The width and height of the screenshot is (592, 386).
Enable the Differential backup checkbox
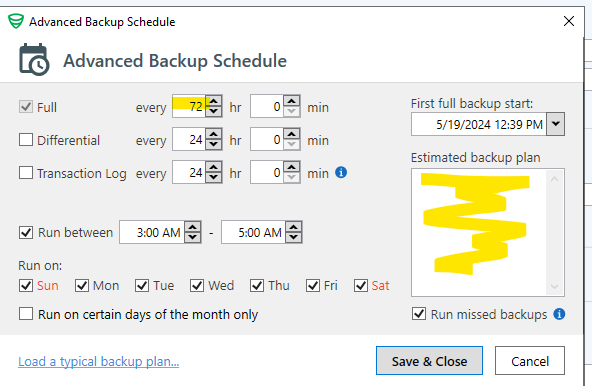pos(26,140)
